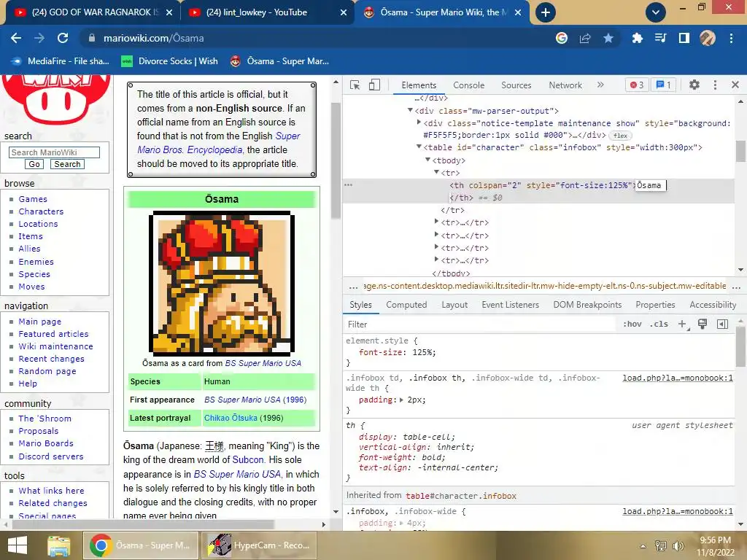Click the profile avatar icon
This screenshot has height=560, width=747.
click(x=708, y=38)
